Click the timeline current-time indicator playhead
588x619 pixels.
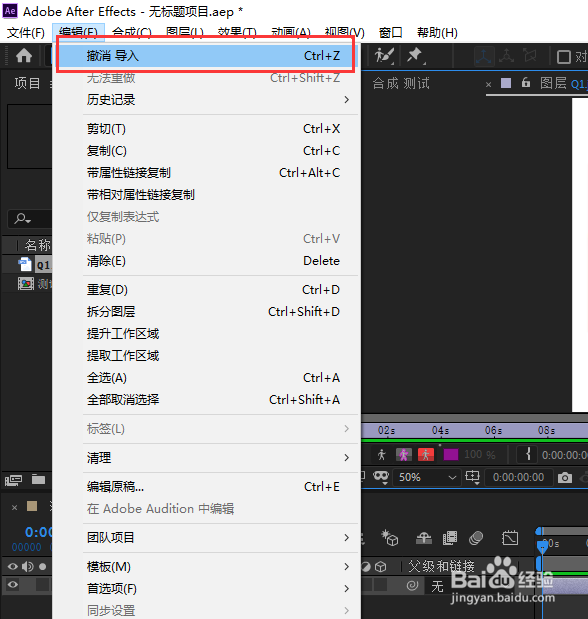click(542, 546)
